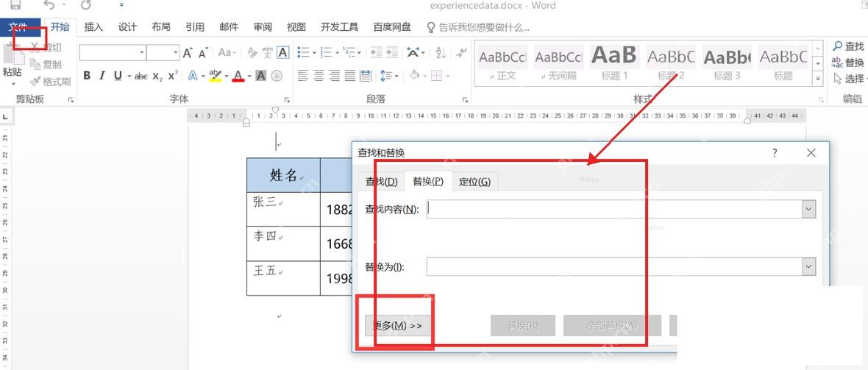Undo the last action

pos(49,5)
